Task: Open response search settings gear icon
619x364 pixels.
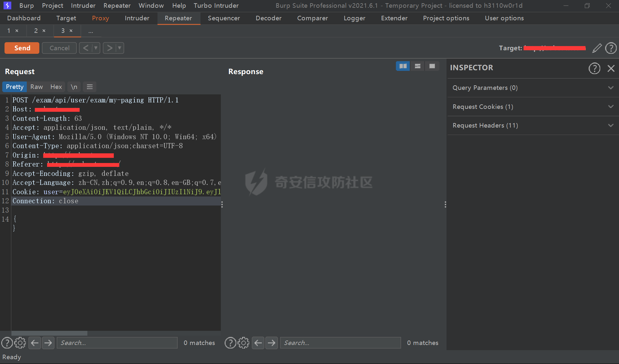Action: coord(243,343)
